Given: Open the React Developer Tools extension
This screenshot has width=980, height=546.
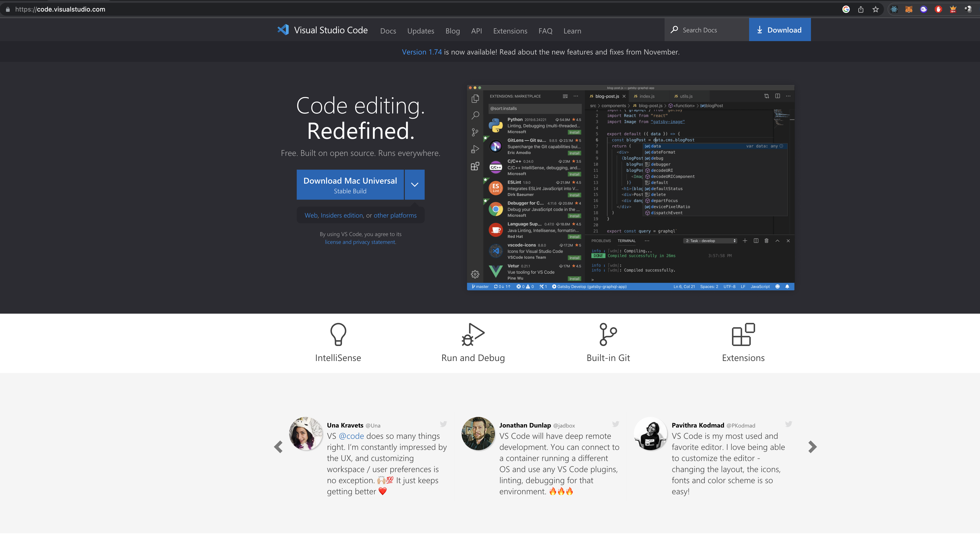Looking at the screenshot, I should (x=894, y=9).
